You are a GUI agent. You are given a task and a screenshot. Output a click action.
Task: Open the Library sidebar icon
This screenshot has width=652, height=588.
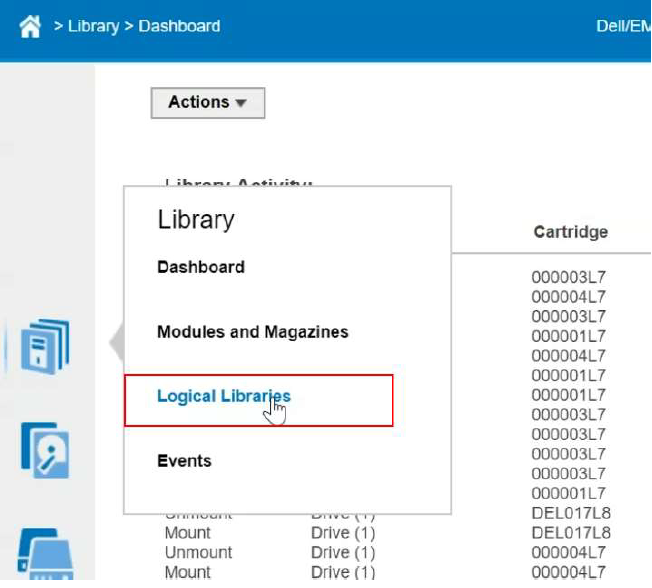click(x=45, y=346)
